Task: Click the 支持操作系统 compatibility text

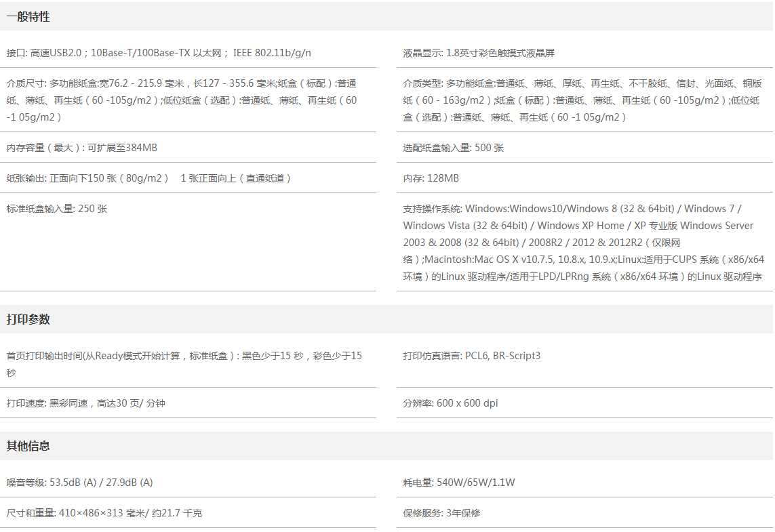Action: [x=582, y=242]
